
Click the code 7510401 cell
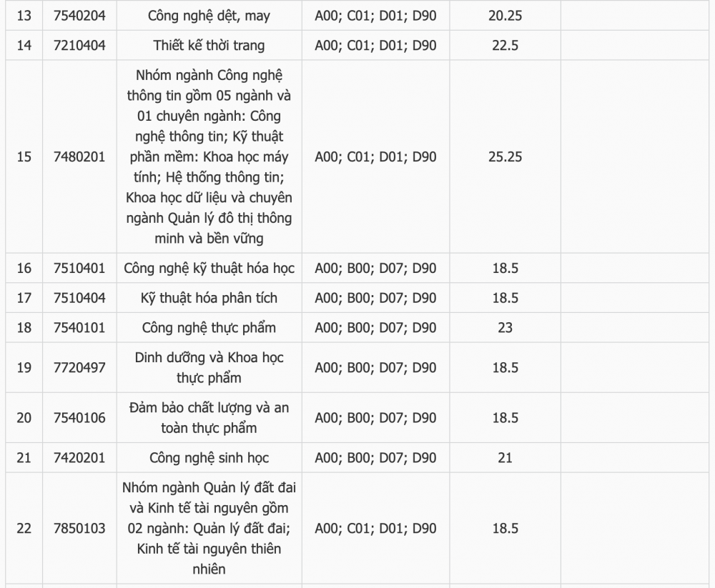pyautogui.click(x=79, y=269)
